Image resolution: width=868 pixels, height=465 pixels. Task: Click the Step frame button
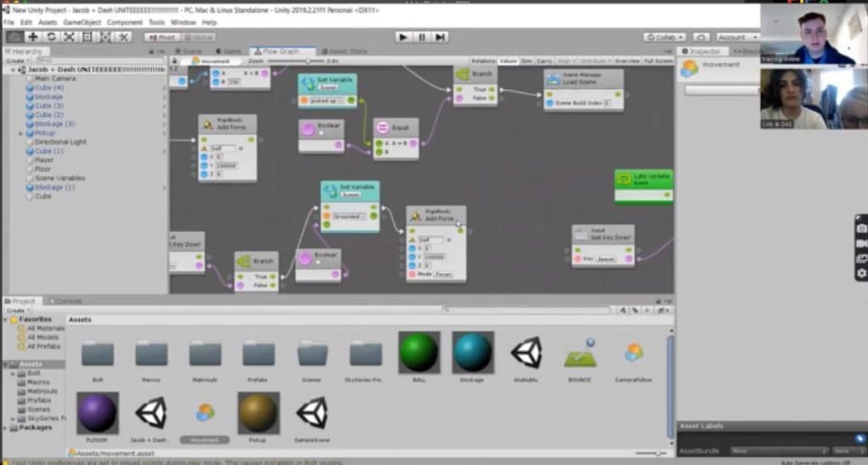point(440,36)
